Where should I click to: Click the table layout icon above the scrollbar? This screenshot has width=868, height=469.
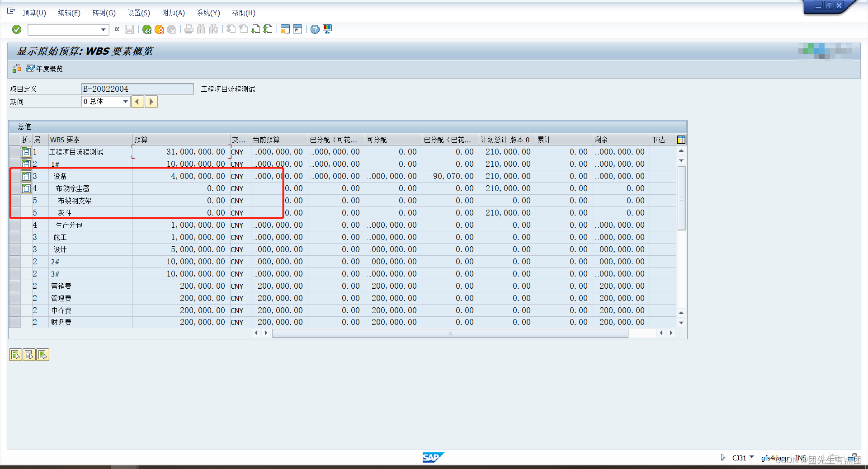tap(681, 140)
